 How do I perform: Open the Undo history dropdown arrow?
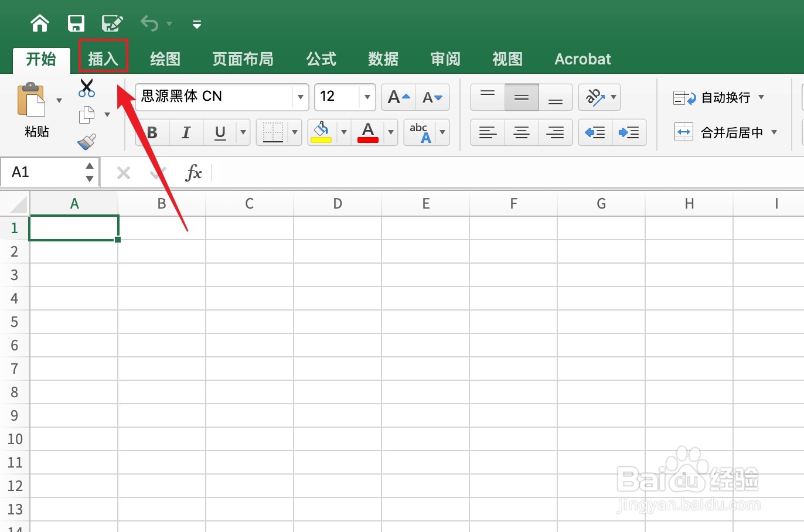[x=169, y=24]
